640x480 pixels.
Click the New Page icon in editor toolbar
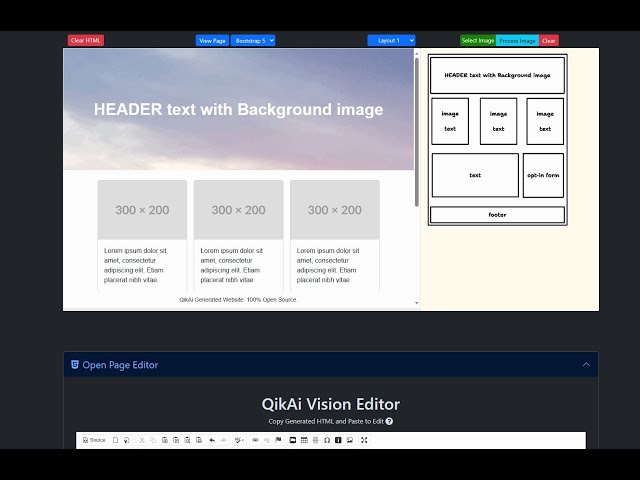(116, 440)
